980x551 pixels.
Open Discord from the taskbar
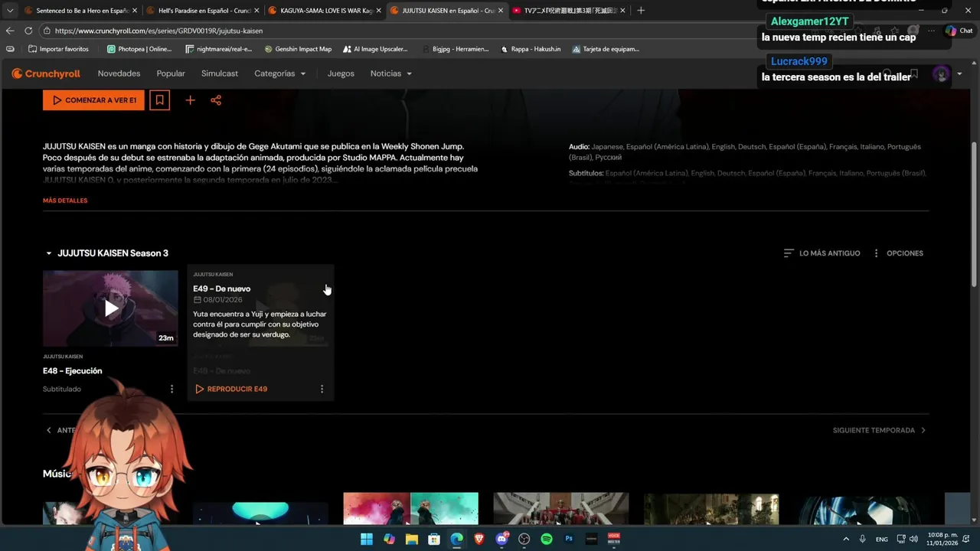click(501, 539)
